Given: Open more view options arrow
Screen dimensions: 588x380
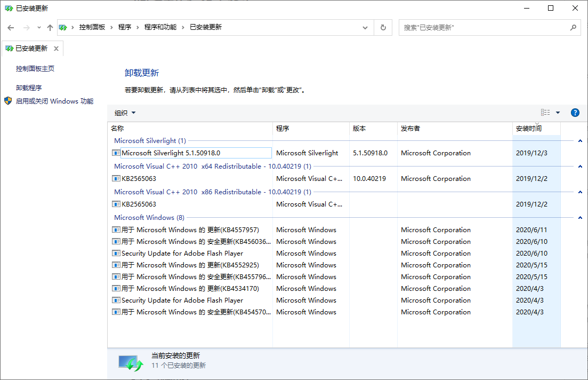Looking at the screenshot, I should pyautogui.click(x=558, y=113).
